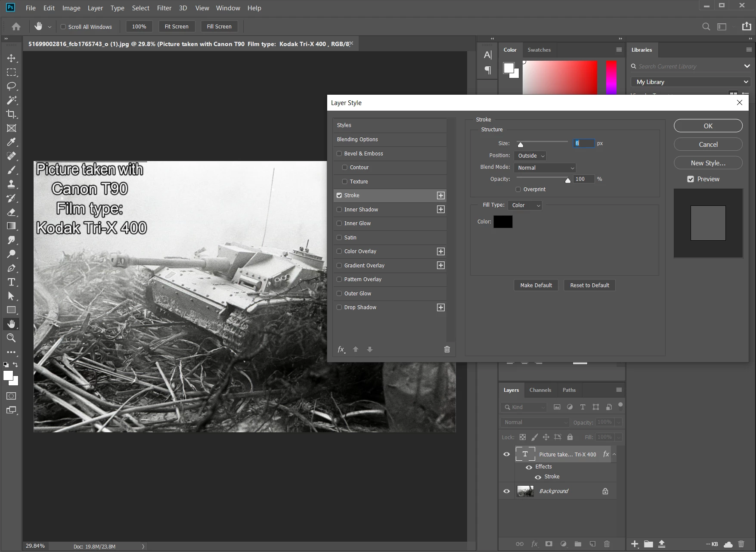Select the Path Selection tool
756x552 pixels.
click(x=12, y=296)
